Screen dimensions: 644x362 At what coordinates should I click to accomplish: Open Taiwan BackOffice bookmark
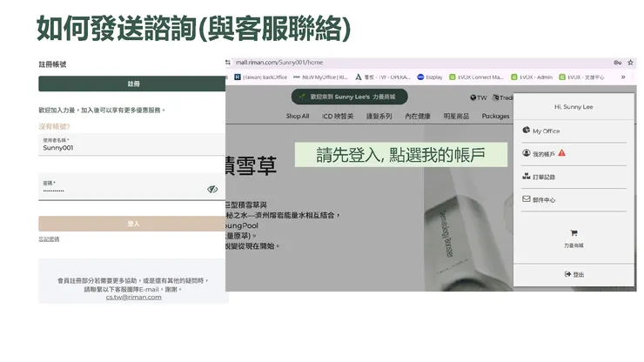pos(261,77)
